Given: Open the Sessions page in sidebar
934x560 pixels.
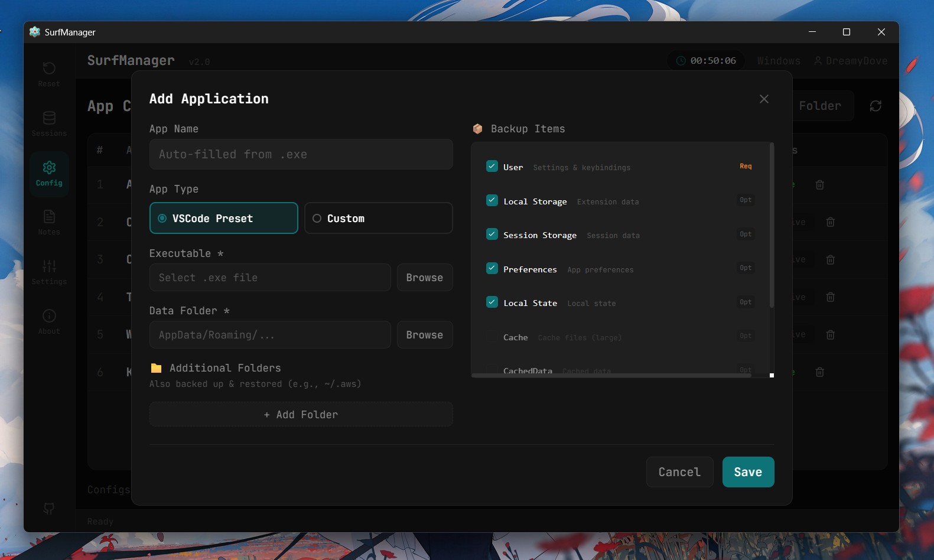Looking at the screenshot, I should [49, 124].
